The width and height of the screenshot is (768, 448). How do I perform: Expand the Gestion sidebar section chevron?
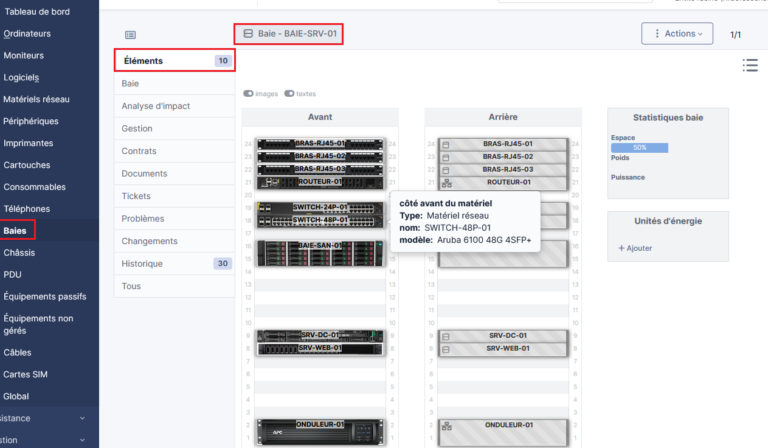point(82,440)
